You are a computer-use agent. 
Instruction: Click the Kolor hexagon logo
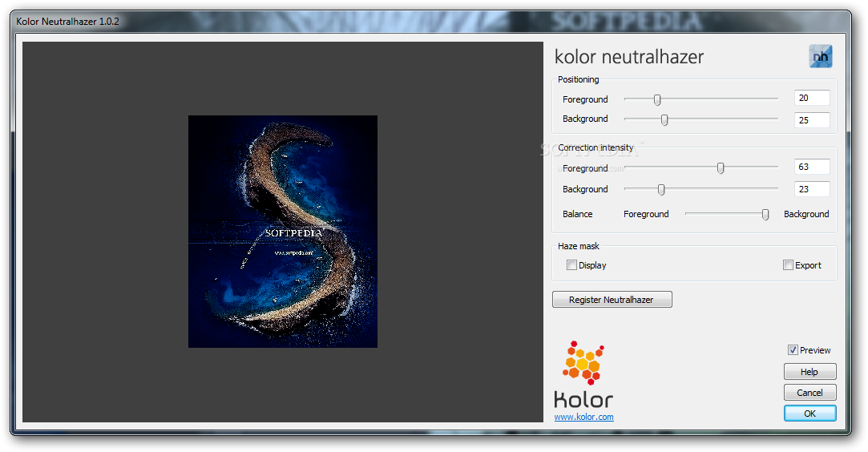583,363
